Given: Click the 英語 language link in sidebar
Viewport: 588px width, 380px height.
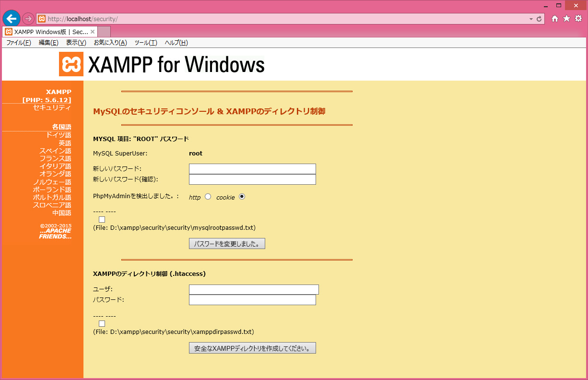Looking at the screenshot, I should pyautogui.click(x=65, y=143).
